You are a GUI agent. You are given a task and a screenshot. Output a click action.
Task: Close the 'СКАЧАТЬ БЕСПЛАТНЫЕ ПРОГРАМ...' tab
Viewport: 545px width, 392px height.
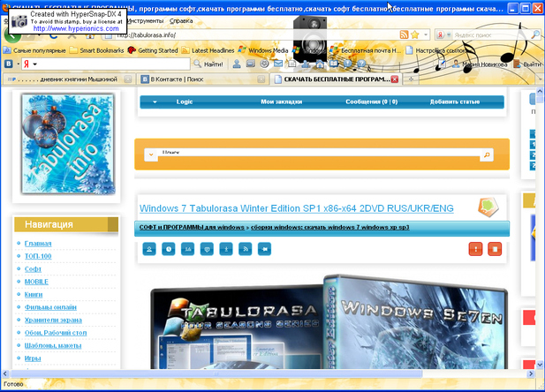395,79
